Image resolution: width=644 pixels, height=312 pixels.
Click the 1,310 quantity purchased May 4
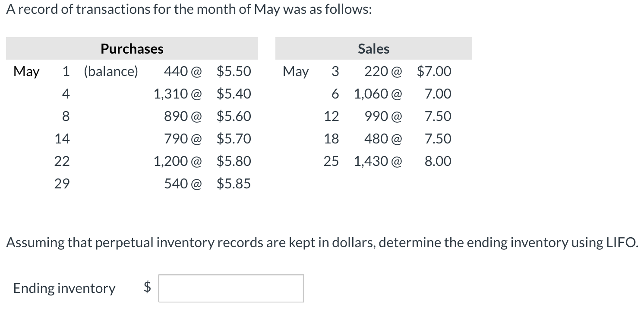(x=172, y=94)
